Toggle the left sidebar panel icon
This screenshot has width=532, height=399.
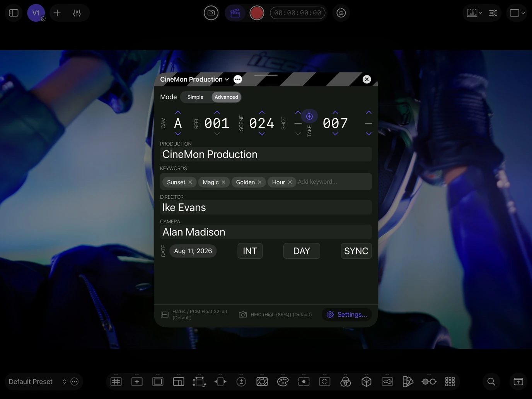(14, 13)
